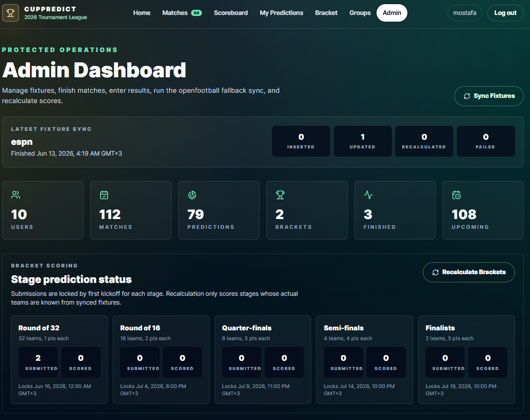Open My Predictions
This screenshot has height=420, width=530.
282,13
